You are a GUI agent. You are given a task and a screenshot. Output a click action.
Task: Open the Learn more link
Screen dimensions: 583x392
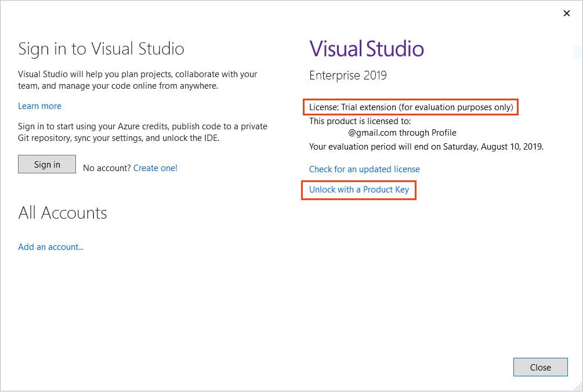[39, 106]
